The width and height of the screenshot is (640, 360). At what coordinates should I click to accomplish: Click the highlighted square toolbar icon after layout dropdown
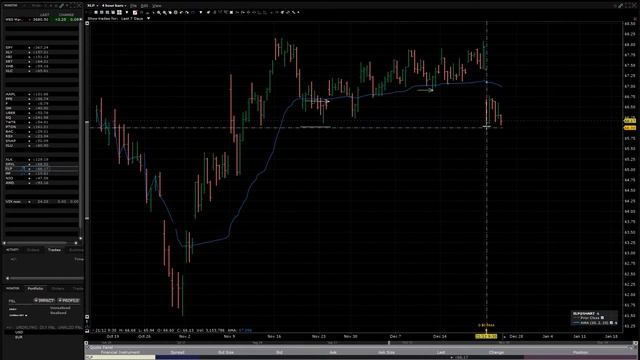pyautogui.click(x=135, y=13)
